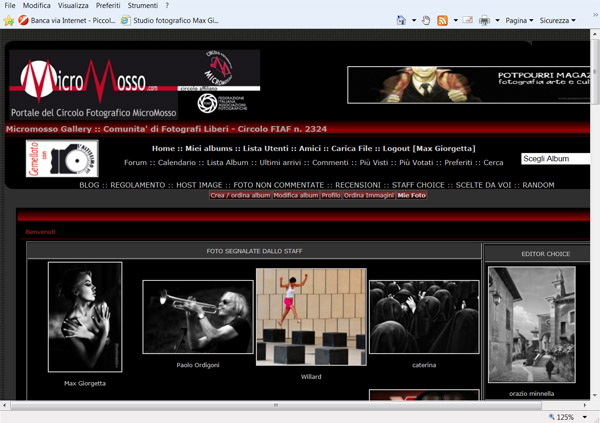This screenshot has width=600, height=423.
Task: Click the toolbar overflow chevron
Action: [x=595, y=15]
